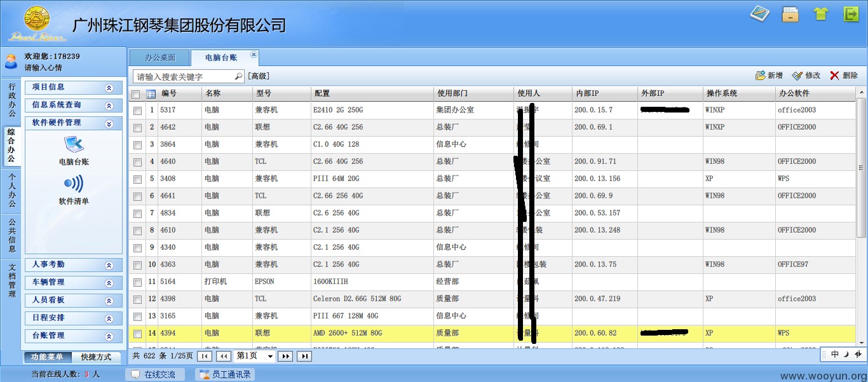The width and height of the screenshot is (868, 382).
Task: Sort by the 使用部门 column header
Action: (474, 94)
